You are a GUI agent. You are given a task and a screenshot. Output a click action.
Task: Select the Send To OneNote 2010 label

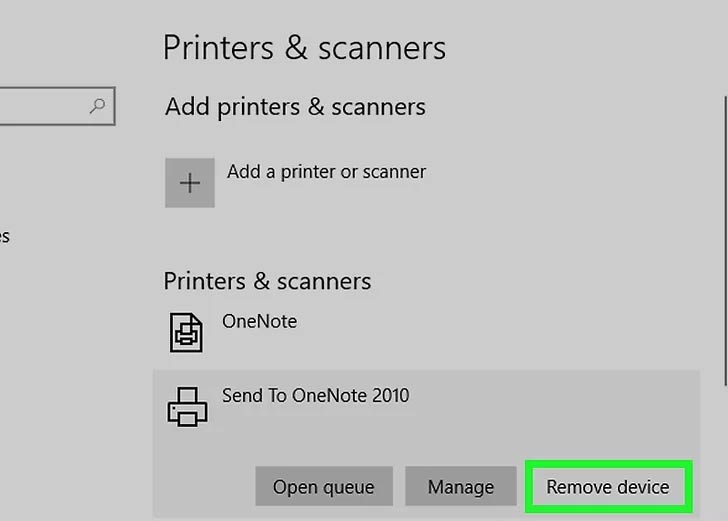click(x=315, y=396)
